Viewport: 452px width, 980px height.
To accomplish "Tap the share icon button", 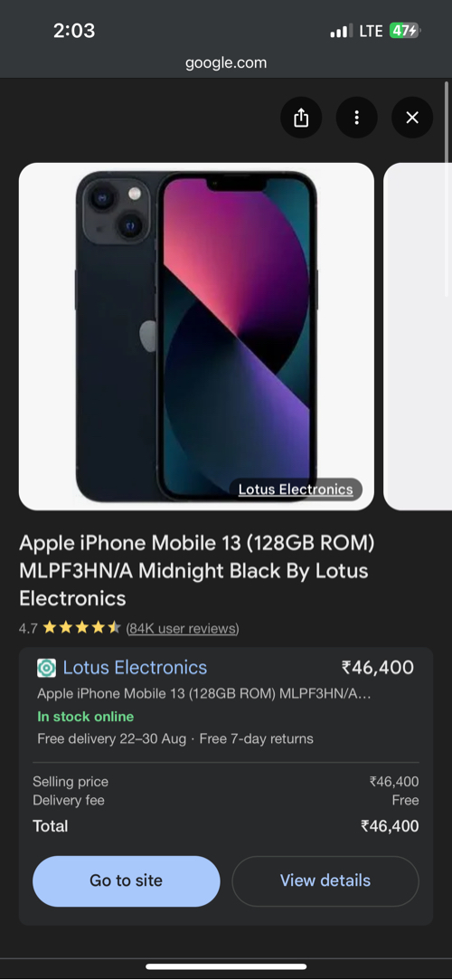I will 301,118.
